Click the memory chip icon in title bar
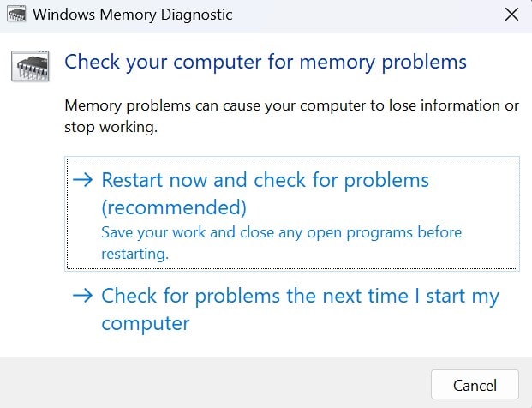532x408 pixels. pyautogui.click(x=15, y=15)
